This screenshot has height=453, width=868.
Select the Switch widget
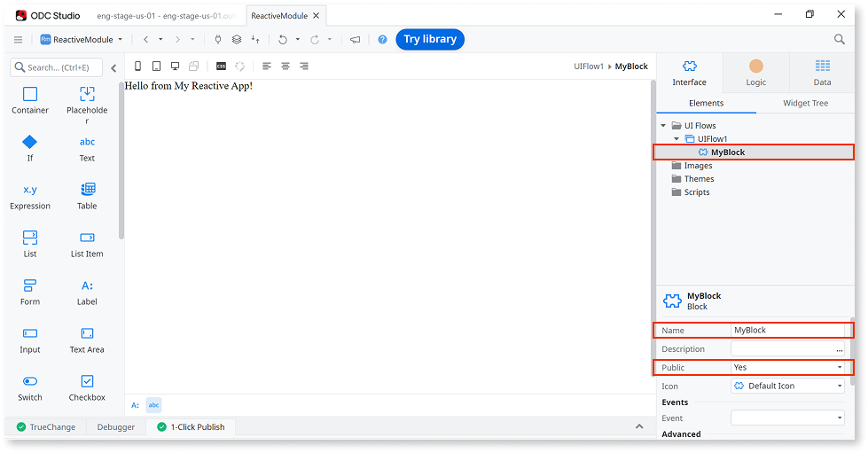point(30,388)
